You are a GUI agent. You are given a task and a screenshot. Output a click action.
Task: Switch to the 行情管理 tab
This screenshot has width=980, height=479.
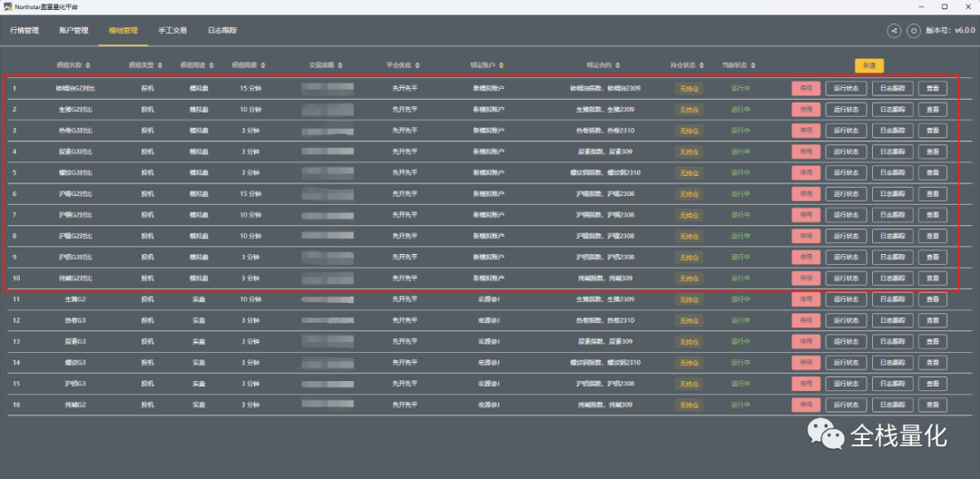[x=24, y=30]
